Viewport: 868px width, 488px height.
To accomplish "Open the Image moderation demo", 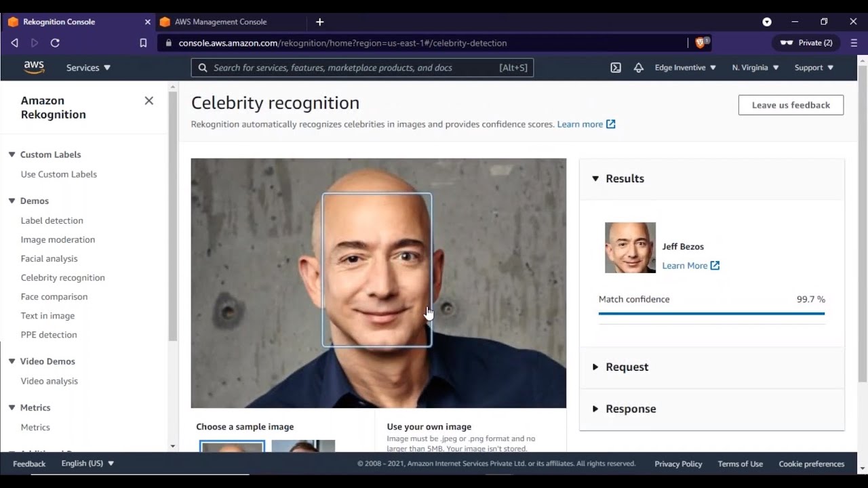I will (x=58, y=239).
